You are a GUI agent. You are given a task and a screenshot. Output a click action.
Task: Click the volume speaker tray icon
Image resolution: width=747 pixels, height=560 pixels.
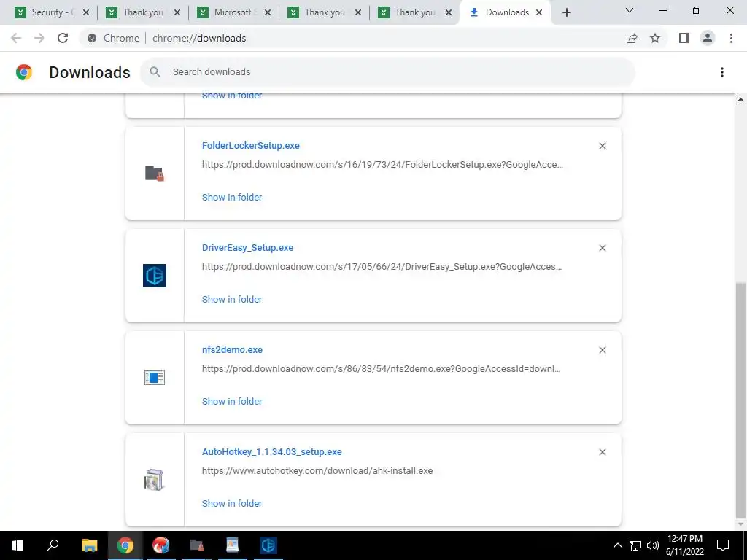pos(653,545)
